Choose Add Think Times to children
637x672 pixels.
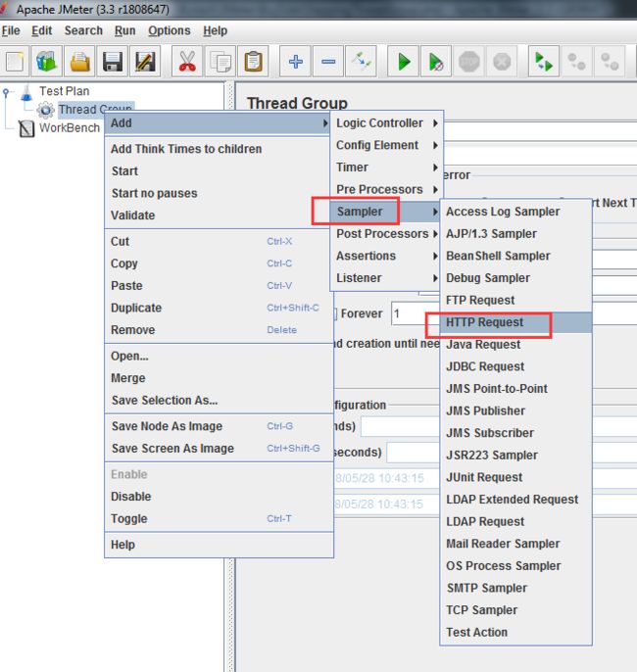[220, 149]
